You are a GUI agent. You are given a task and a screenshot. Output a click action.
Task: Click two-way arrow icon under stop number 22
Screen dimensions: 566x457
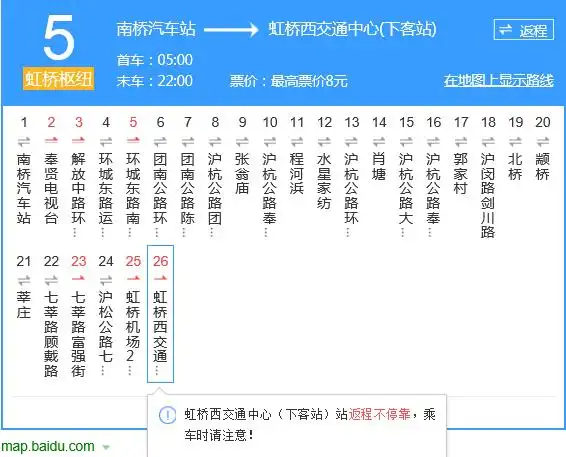pyautogui.click(x=51, y=280)
